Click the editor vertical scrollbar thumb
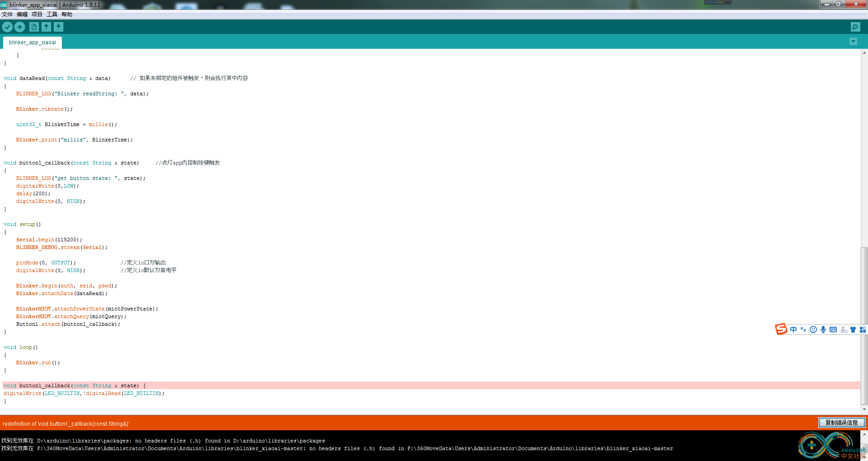Image resolution: width=868 pixels, height=461 pixels. click(864, 325)
